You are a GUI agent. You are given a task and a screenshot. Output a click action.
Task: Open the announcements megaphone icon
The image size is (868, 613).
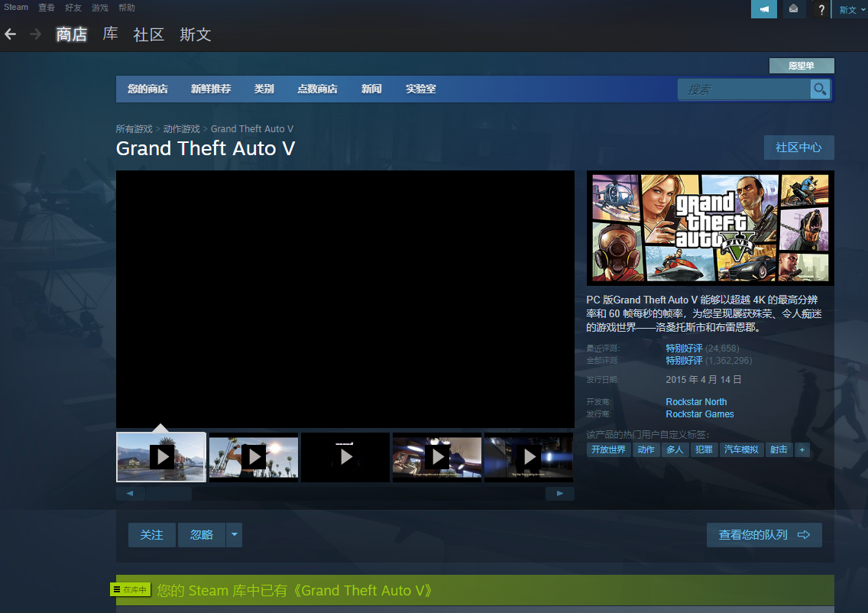point(764,9)
